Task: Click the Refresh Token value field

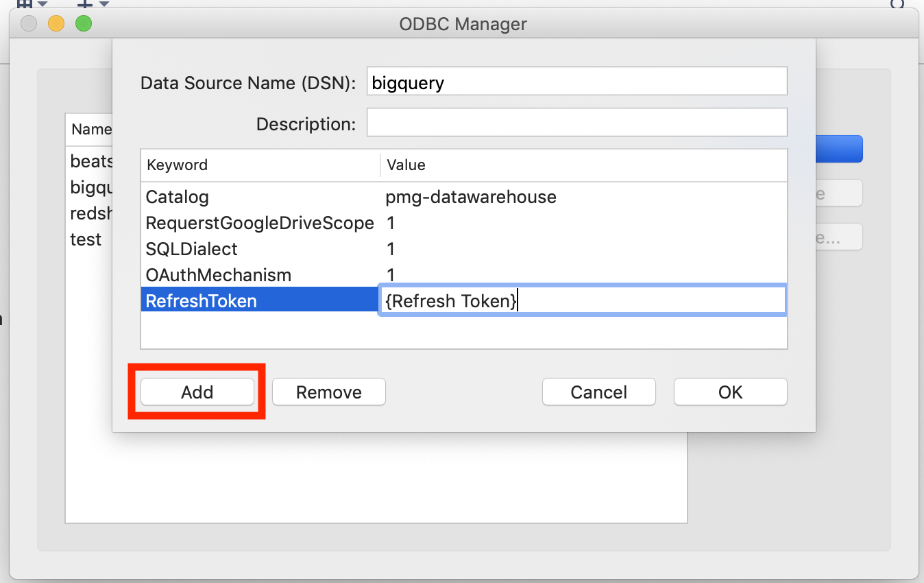Action: click(582, 301)
